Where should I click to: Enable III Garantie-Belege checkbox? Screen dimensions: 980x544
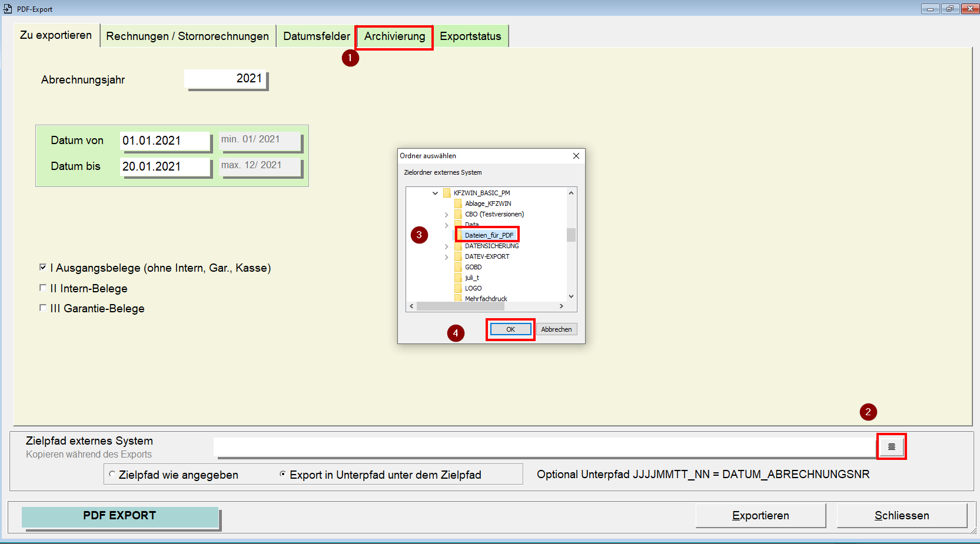point(43,308)
